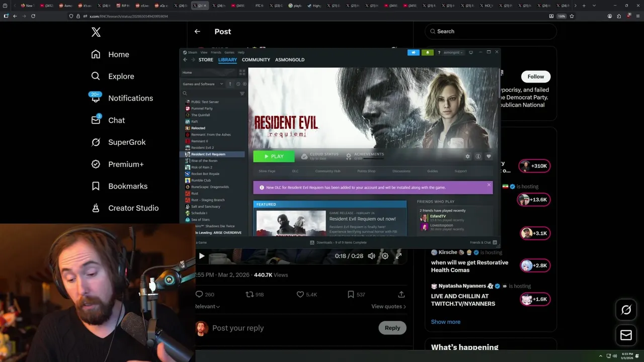
Task: Toggle ready-to-play filter in Steam library
Action: 245,84
